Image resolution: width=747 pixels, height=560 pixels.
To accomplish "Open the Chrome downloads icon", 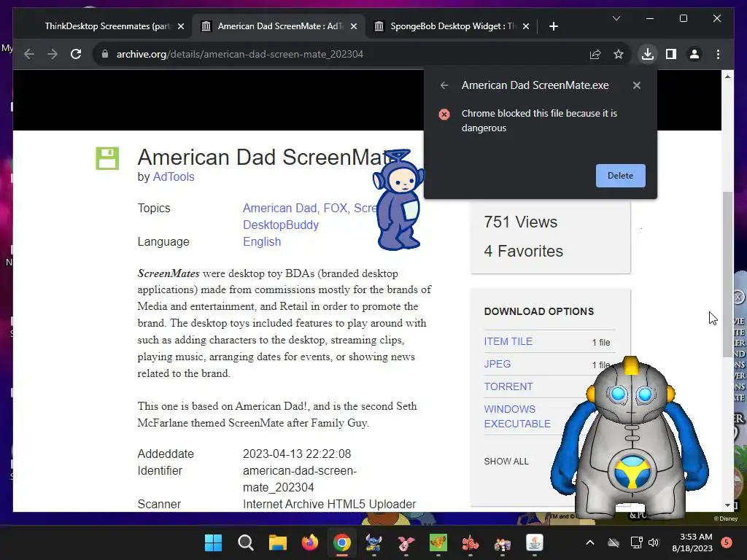I will 648,54.
